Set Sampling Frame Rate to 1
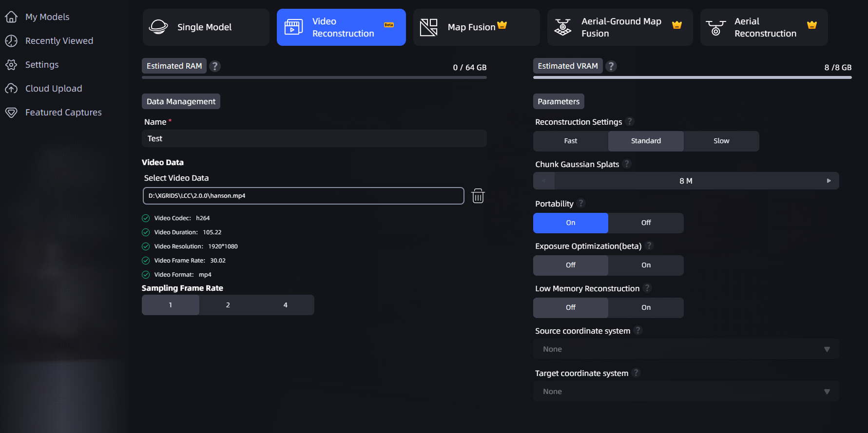Image resolution: width=868 pixels, height=433 pixels. (171, 305)
